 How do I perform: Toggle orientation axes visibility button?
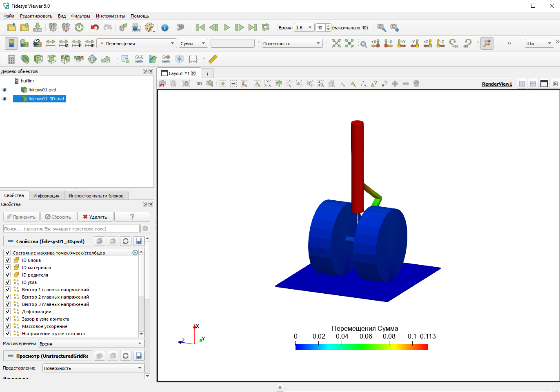point(487,43)
